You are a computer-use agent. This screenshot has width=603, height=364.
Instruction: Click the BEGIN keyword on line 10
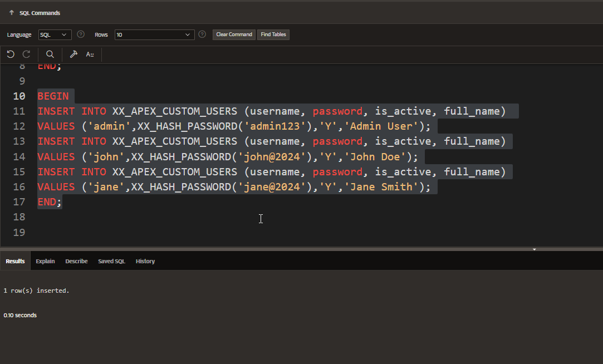click(53, 96)
